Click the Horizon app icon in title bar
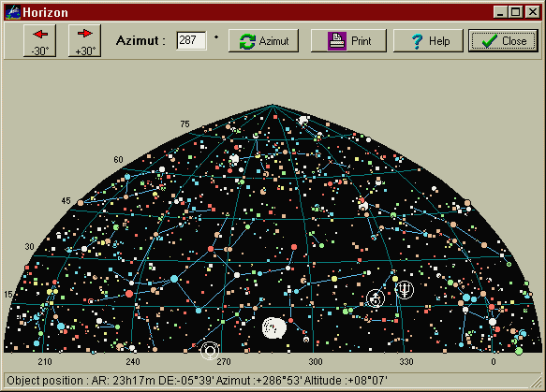This screenshot has width=546, height=392. (x=13, y=12)
